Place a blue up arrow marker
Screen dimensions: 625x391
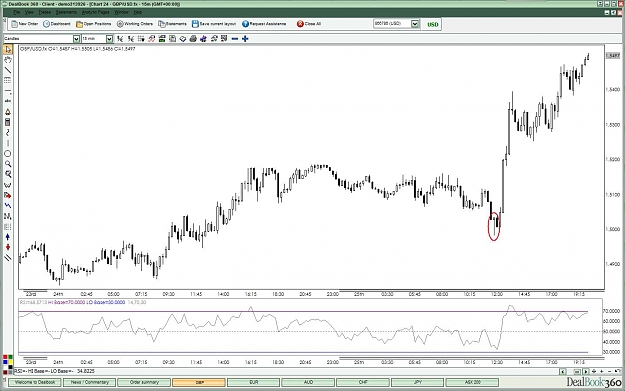point(8,237)
